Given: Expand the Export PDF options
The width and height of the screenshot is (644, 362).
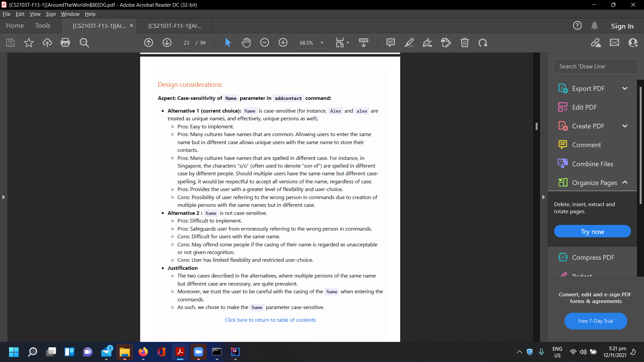Looking at the screenshot, I should pos(625,88).
